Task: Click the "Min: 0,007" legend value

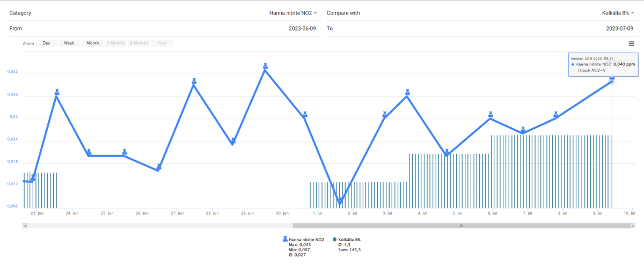Action: coord(299,250)
